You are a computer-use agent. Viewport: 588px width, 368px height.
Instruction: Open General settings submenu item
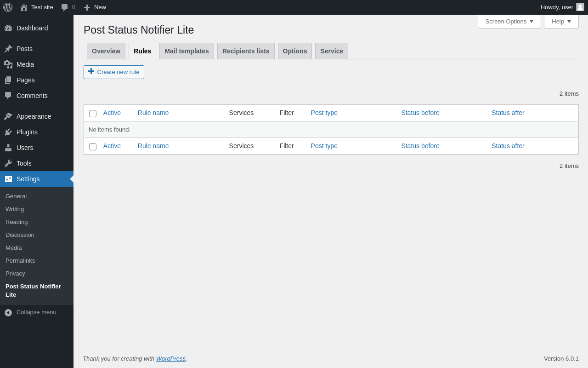tap(16, 196)
